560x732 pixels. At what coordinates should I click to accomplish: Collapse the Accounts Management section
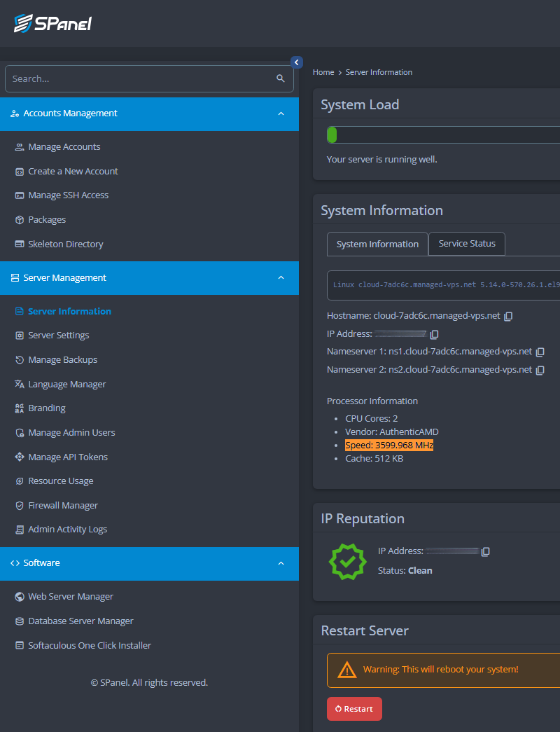pyautogui.click(x=281, y=113)
